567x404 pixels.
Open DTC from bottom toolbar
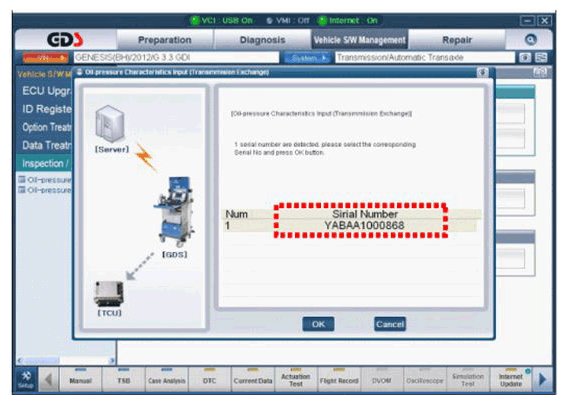click(210, 379)
